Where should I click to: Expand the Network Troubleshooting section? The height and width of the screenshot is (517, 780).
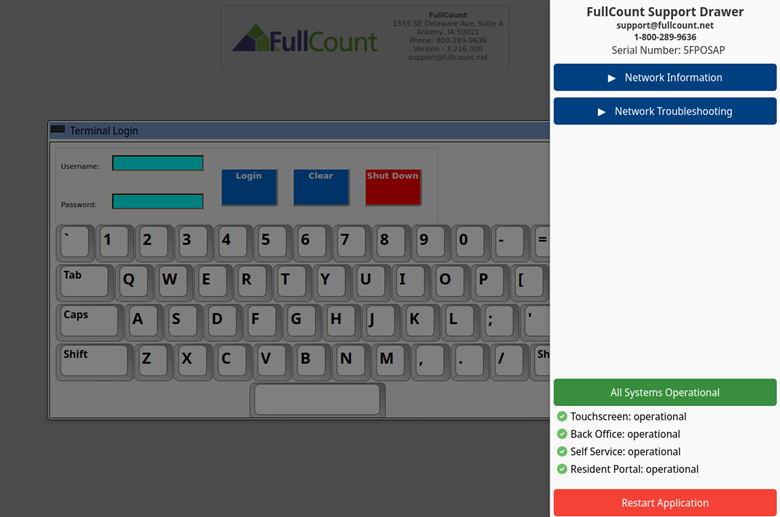coord(665,111)
